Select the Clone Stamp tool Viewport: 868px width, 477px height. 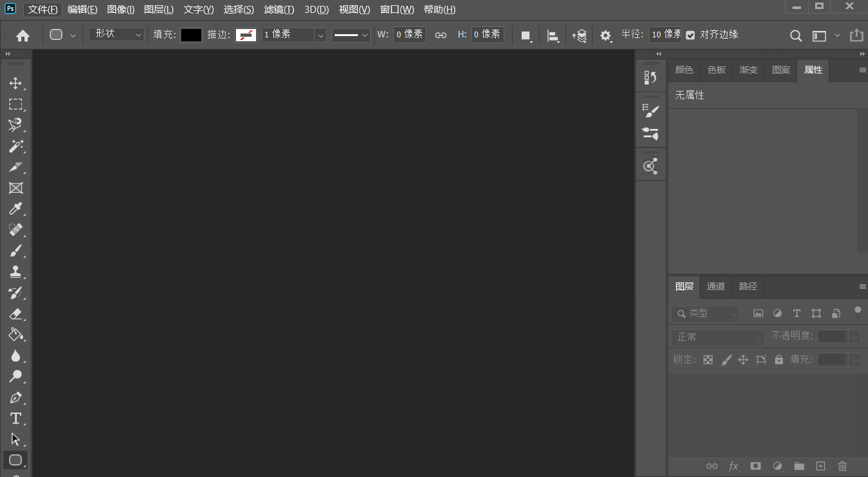pyautogui.click(x=15, y=271)
